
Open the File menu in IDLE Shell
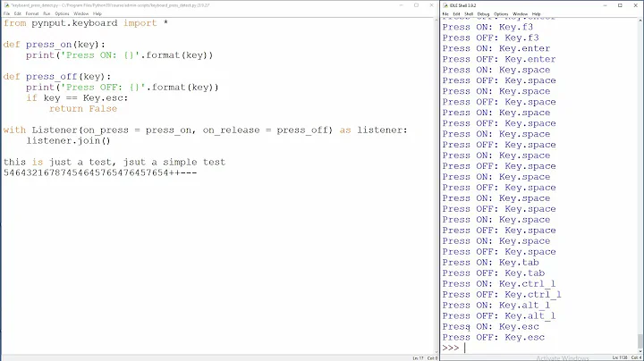coord(445,13)
